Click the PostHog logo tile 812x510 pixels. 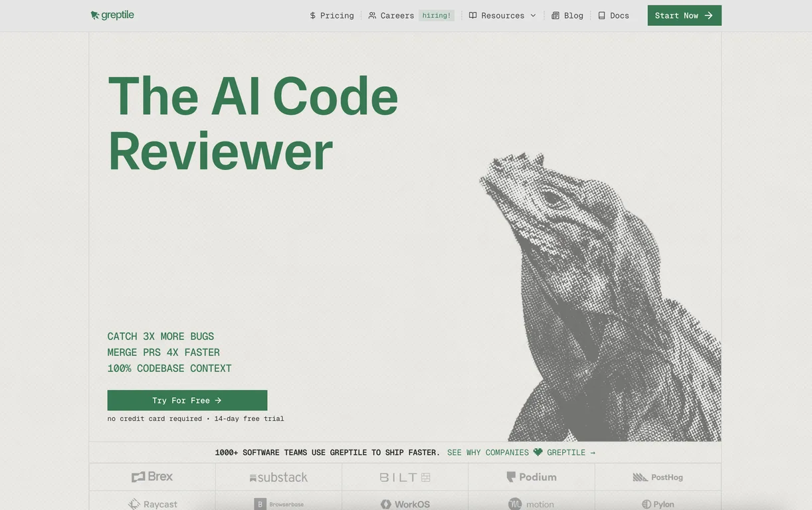coord(658,477)
